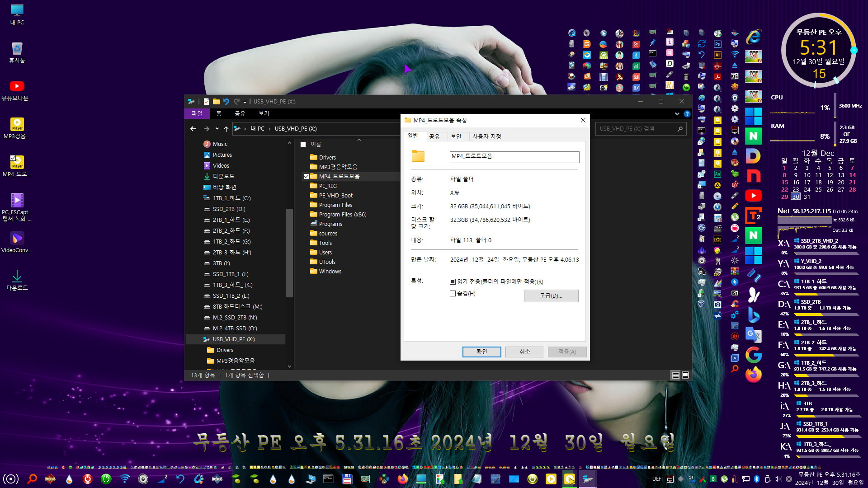Click the Forward arrow in Explorer
The height and width of the screenshot is (488, 868).
click(x=206, y=129)
